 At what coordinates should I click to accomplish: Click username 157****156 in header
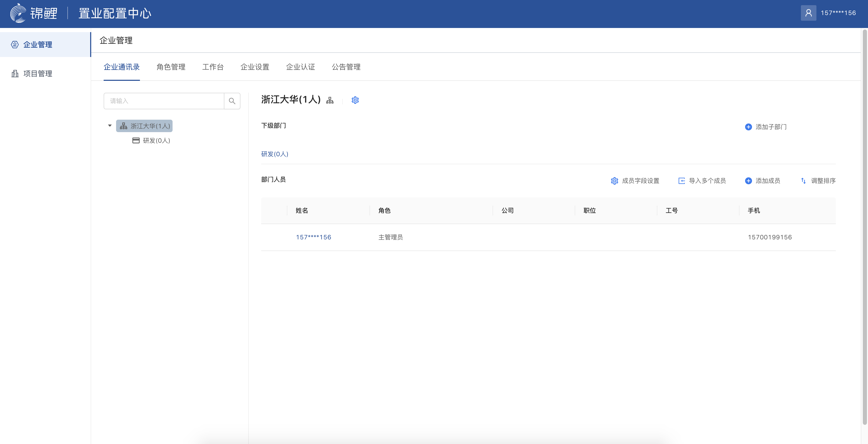838,13
